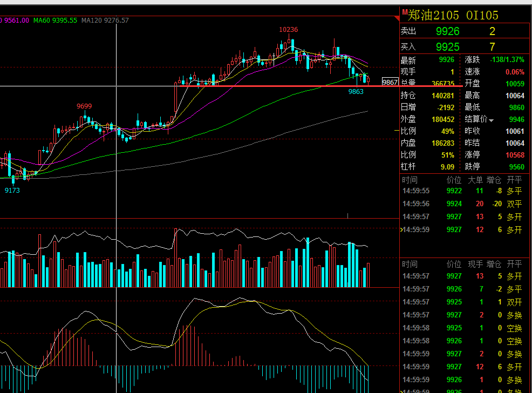Click the 9173 low price annotation
The image size is (532, 393).
pyautogui.click(x=12, y=191)
